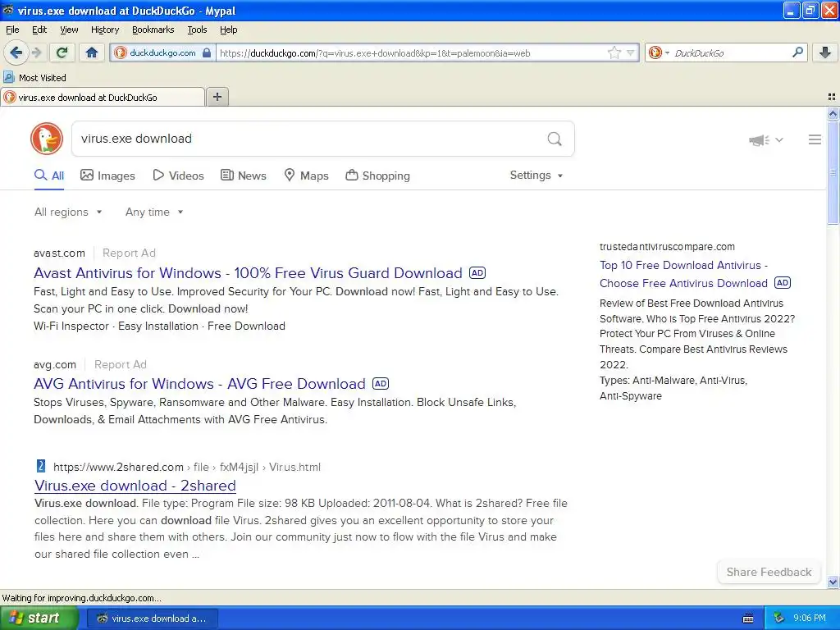
Task: Click the scrollbar down arrow
Action: [833, 582]
